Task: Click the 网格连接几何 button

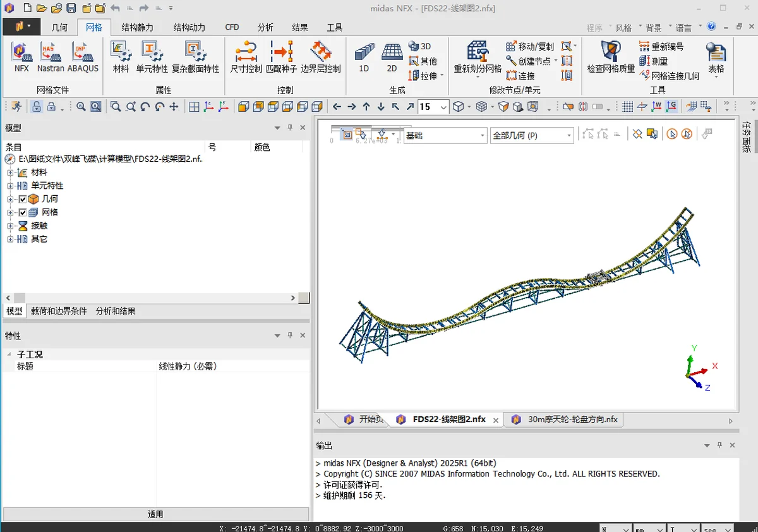Action: click(x=669, y=76)
